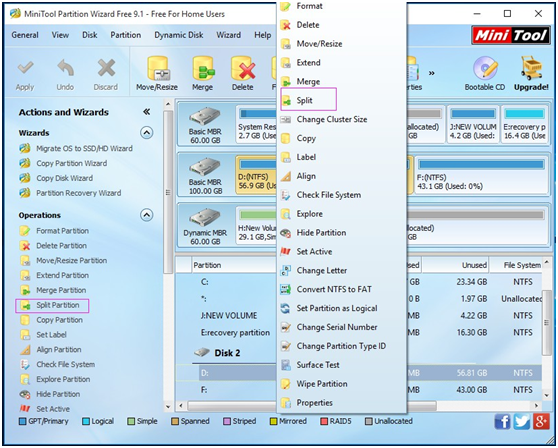Click the sidebar scroll down arrow
The width and height of the screenshot is (558, 448).
pos(168,407)
